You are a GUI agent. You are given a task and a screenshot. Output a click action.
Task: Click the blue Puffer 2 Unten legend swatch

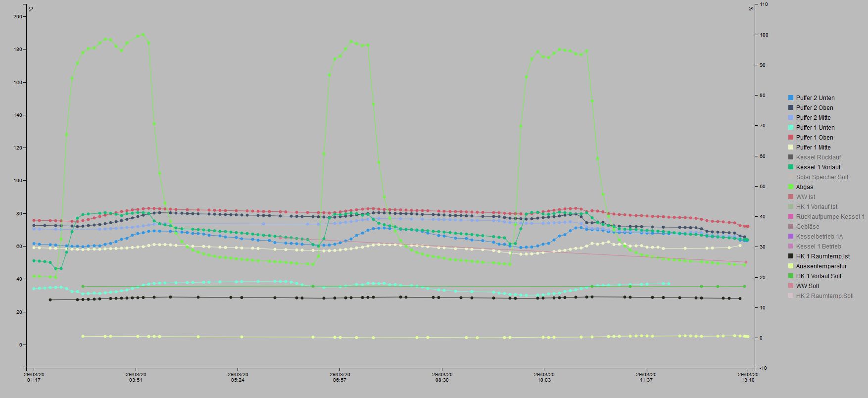tap(790, 98)
